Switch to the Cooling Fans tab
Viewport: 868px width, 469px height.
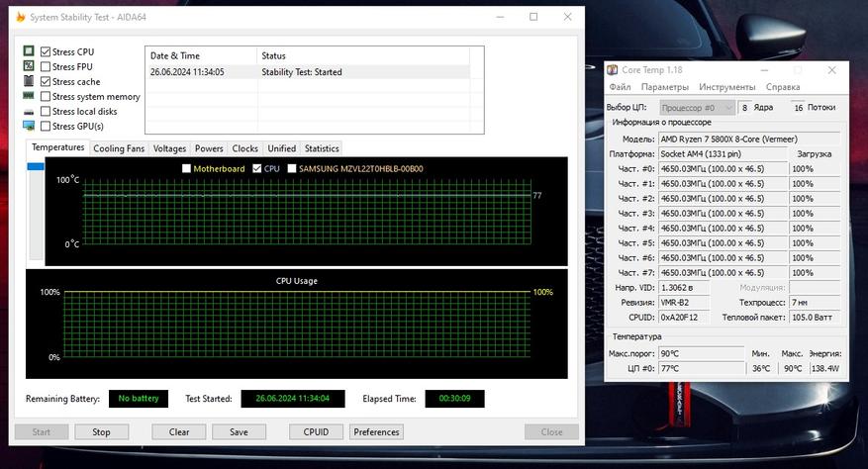119,148
